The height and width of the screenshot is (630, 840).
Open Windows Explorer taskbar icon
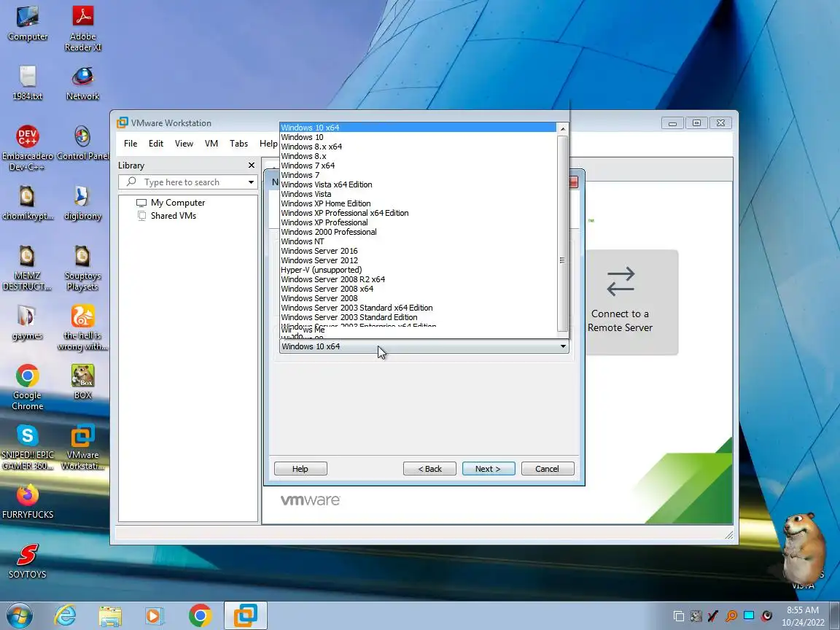pos(110,615)
